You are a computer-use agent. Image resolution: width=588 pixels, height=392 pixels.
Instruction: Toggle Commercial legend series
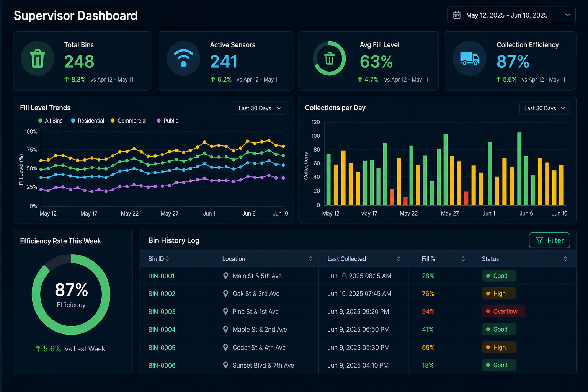129,121
